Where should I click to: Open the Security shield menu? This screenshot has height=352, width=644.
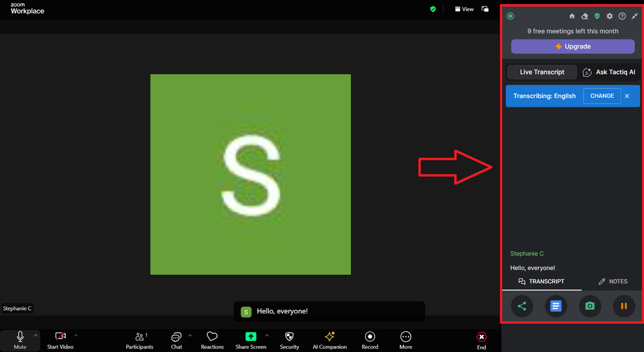click(x=289, y=340)
